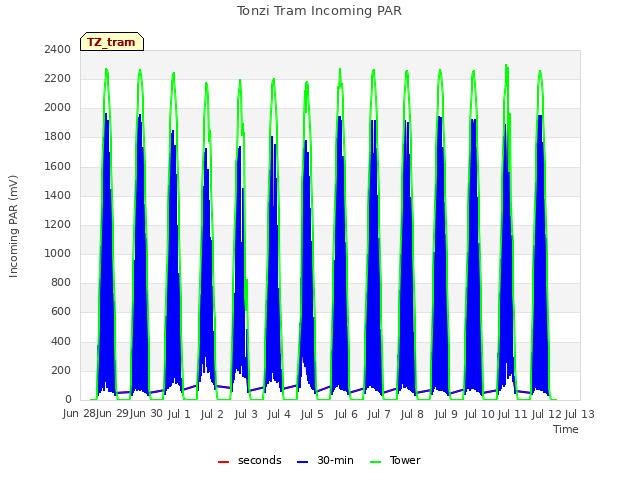Image resolution: width=640 pixels, height=480 pixels.
Task: Toggle the 30-min legend entry
Action: (x=325, y=460)
